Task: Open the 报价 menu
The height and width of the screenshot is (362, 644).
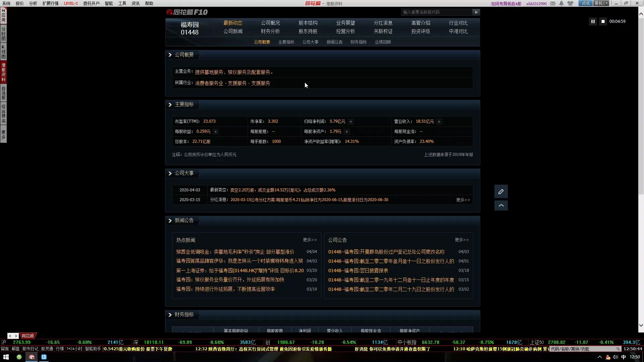Action: tap(19, 3)
